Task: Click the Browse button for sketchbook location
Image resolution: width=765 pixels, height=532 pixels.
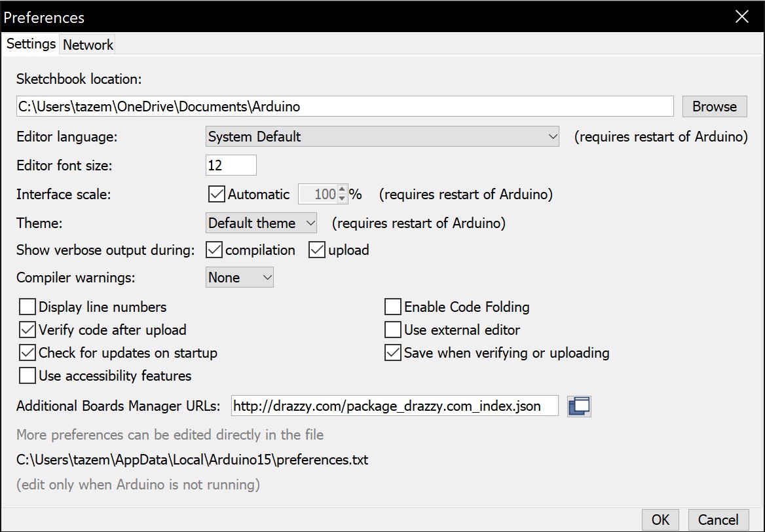Action: coord(715,106)
